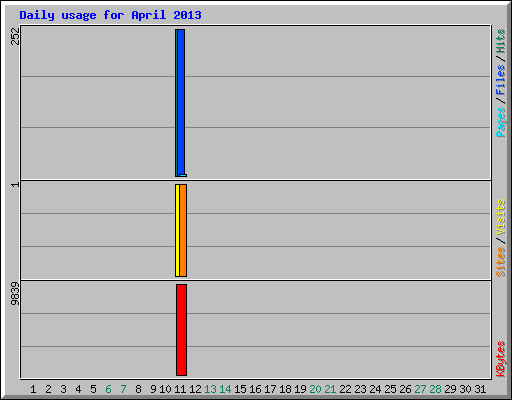Click day label 9 on x-axis
This screenshot has width=512, height=400.
coord(153,389)
